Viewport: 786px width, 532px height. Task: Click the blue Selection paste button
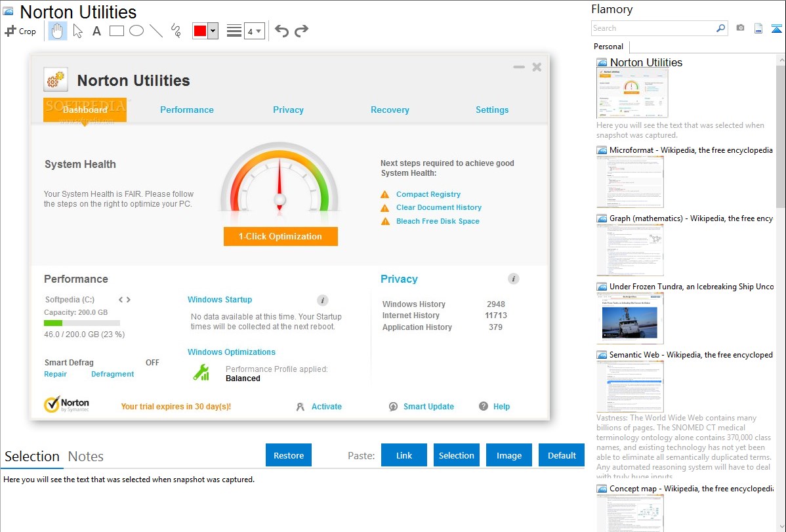456,455
